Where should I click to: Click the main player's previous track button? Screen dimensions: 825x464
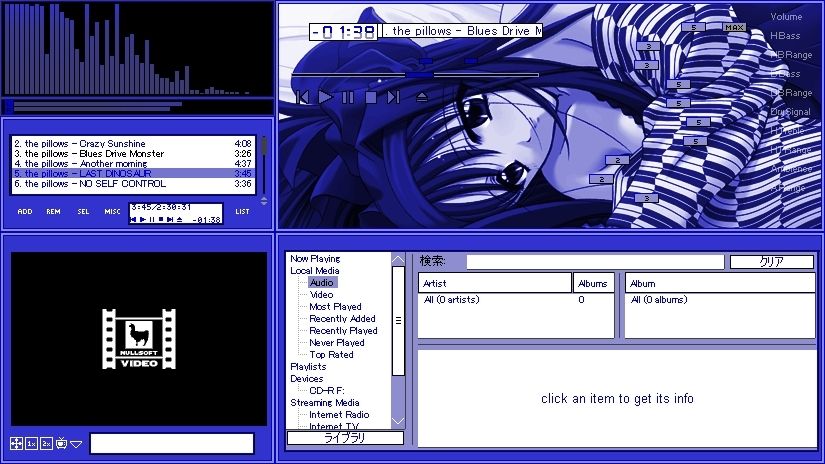click(303, 97)
